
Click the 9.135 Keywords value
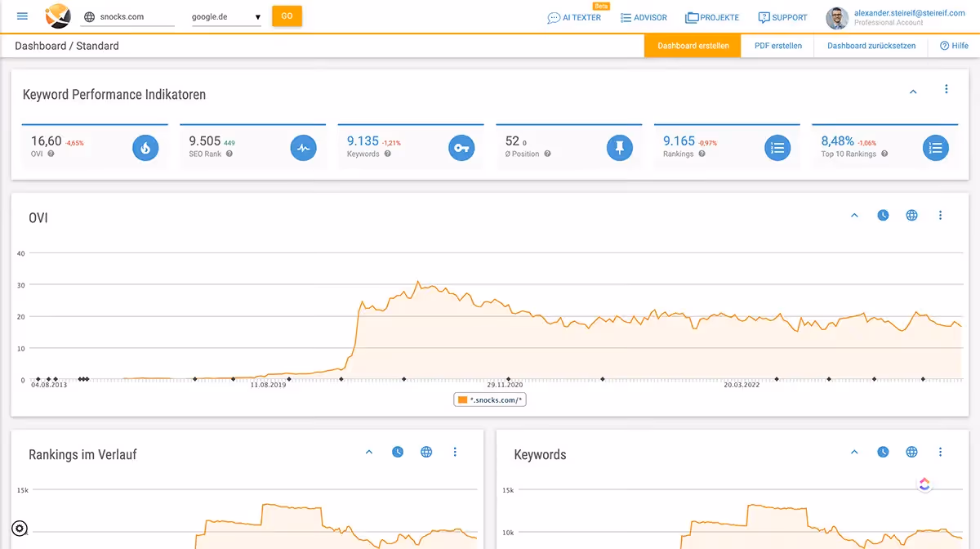coord(363,141)
